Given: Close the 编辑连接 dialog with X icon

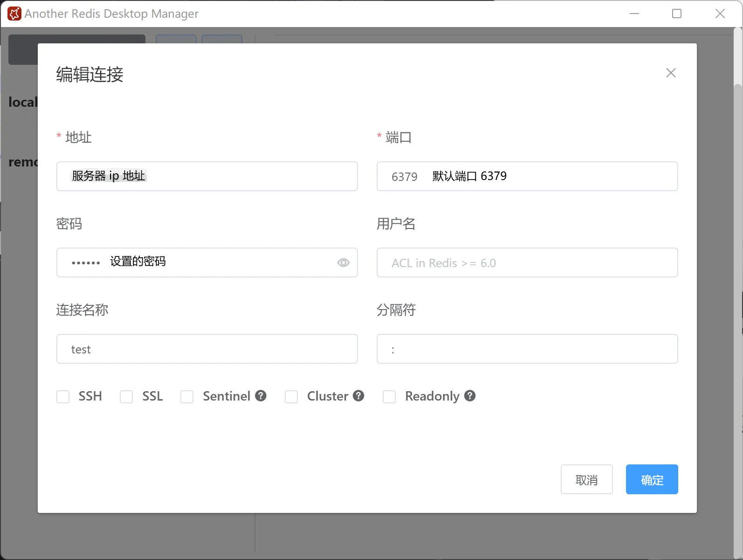Looking at the screenshot, I should pyautogui.click(x=671, y=73).
